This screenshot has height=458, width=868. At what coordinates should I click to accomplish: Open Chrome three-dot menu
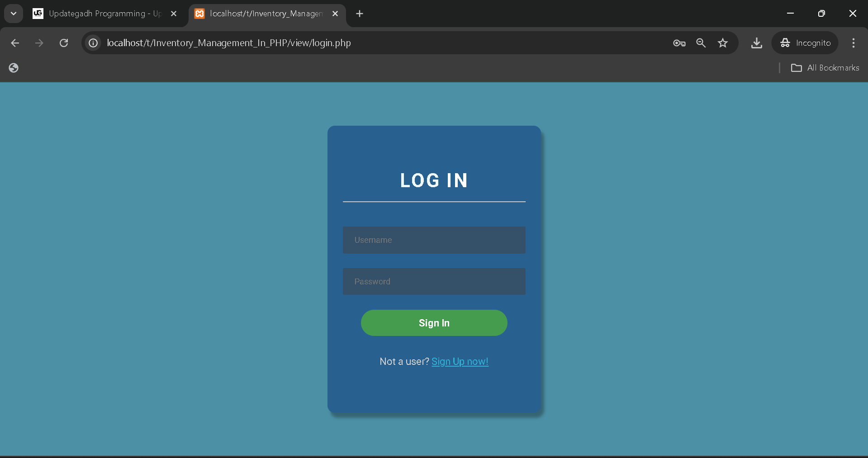click(853, 43)
